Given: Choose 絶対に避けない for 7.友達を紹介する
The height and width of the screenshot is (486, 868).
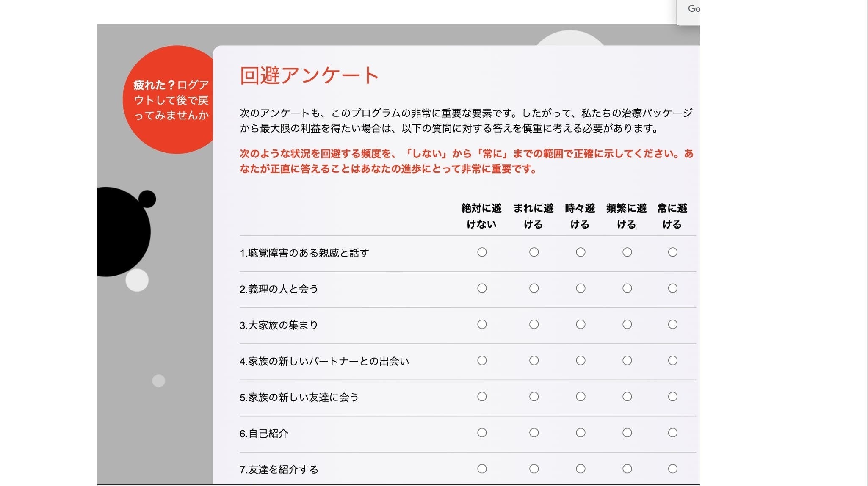Looking at the screenshot, I should click(x=482, y=469).
